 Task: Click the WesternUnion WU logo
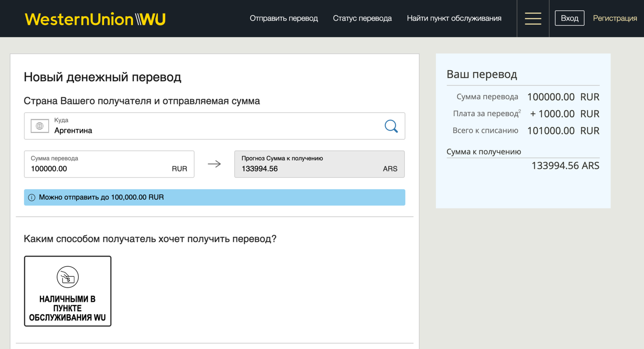click(95, 19)
